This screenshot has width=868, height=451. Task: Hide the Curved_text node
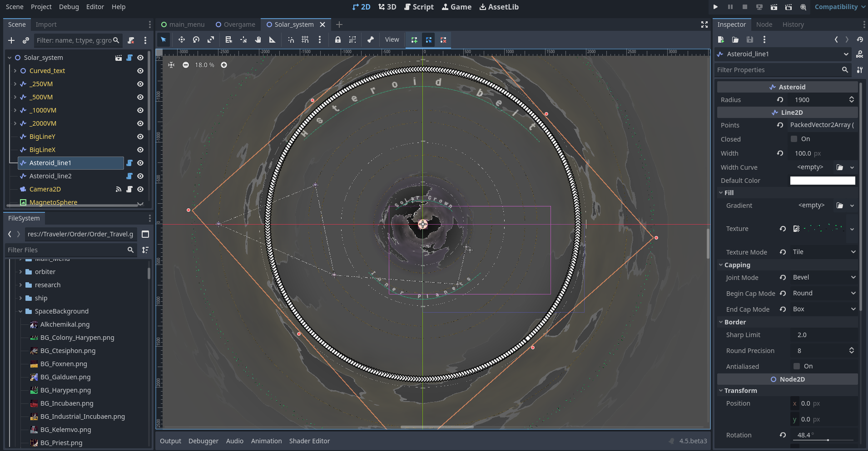click(x=140, y=71)
